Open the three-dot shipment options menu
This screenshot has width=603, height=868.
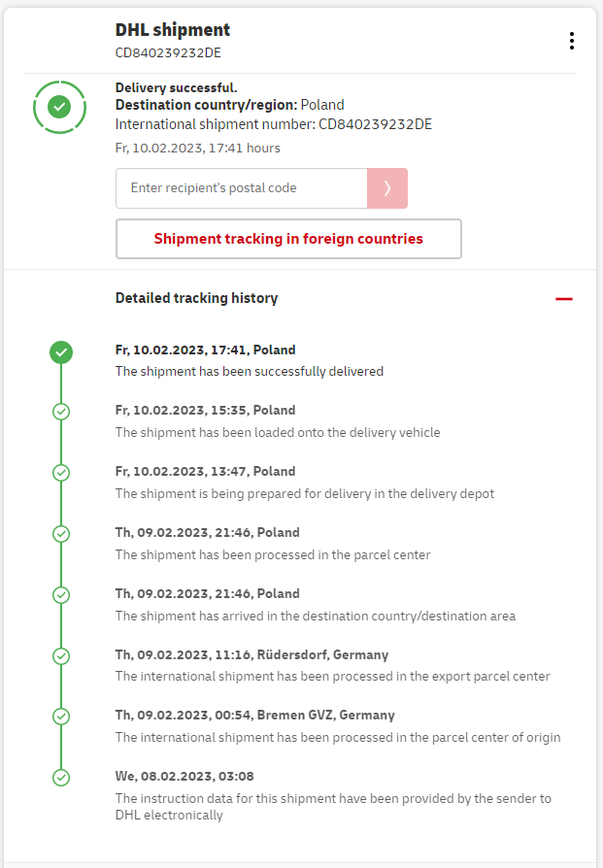click(572, 41)
